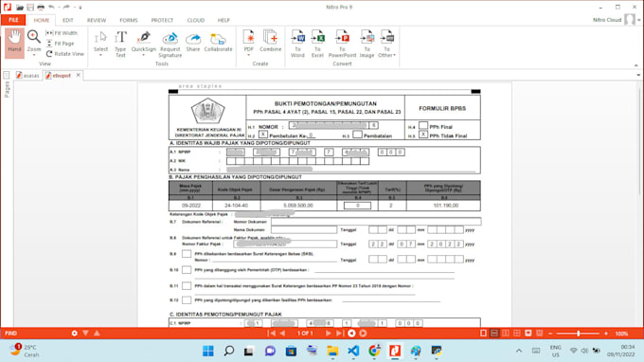Click the Print icon in quick access toolbar

41,8
